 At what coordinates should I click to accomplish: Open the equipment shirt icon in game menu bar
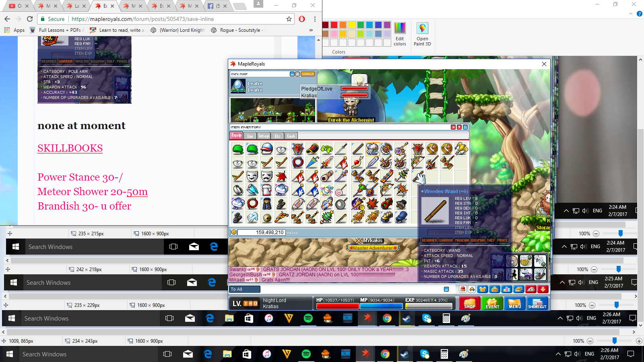pos(483,289)
